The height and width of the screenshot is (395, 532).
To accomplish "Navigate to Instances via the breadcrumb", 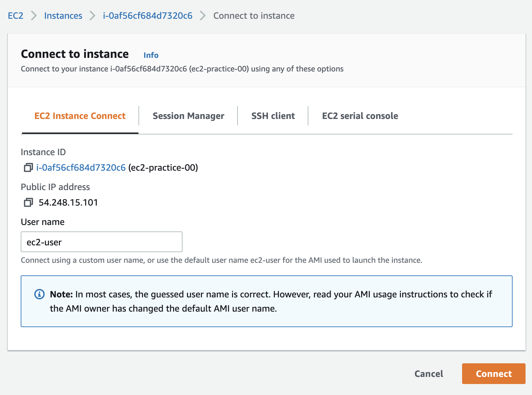I will tap(63, 16).
